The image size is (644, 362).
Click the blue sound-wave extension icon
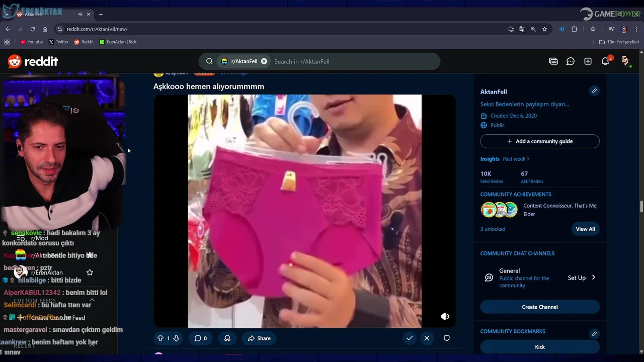pos(561,29)
